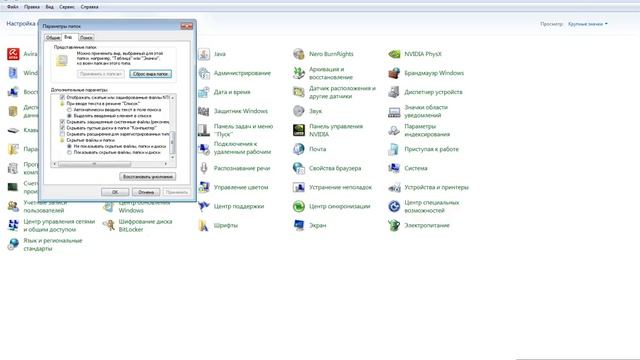Screen dimensions: 640x360
Task: Open the Звук speaker item
Action: pos(308,111)
